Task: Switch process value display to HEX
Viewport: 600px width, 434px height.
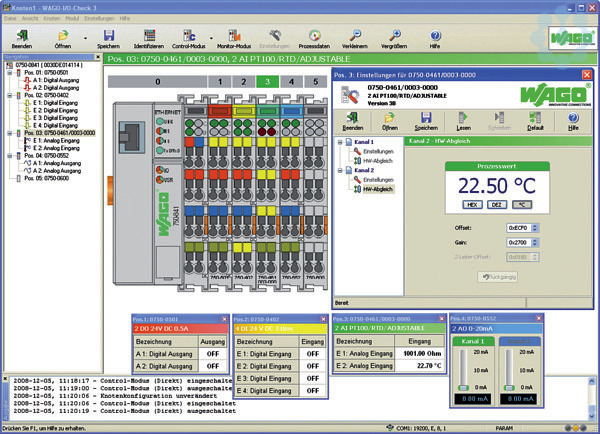Action: tap(474, 203)
